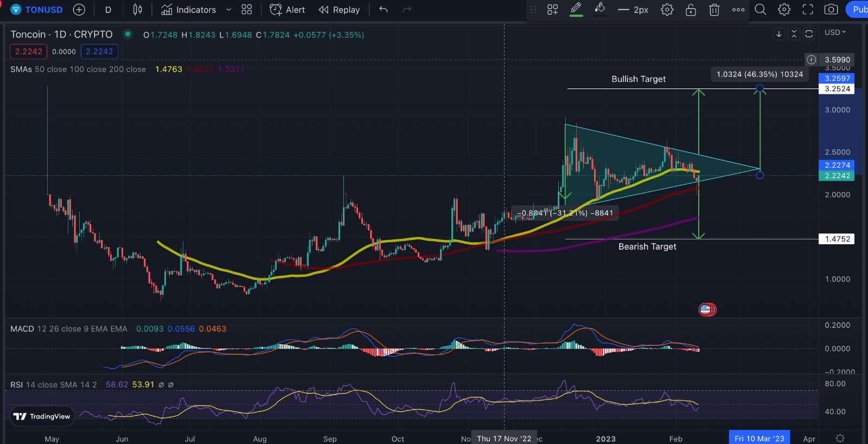This screenshot has height=444, width=868.
Task: Open the symbol search magnifier
Action: 761,10
